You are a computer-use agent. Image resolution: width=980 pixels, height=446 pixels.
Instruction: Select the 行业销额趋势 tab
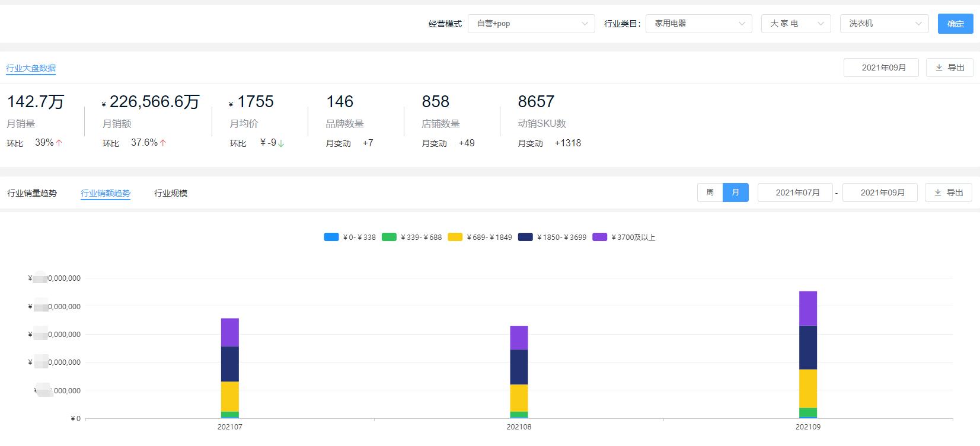point(106,193)
